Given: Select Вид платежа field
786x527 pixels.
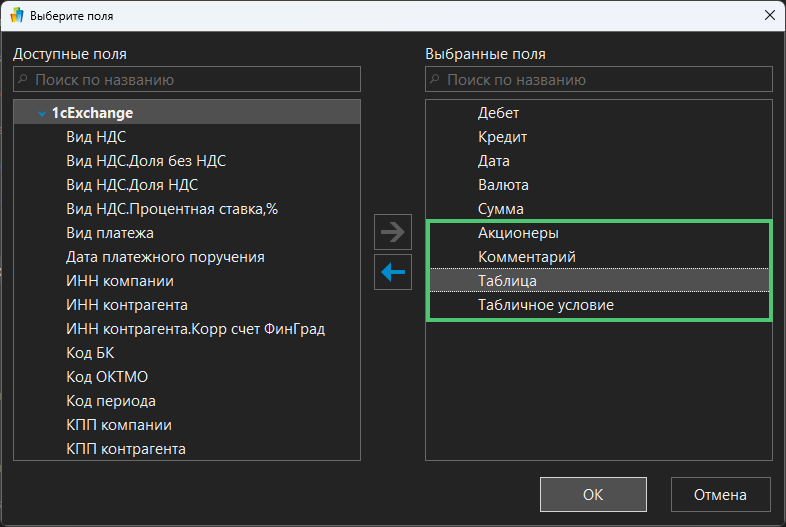Looking at the screenshot, I should click(110, 233).
